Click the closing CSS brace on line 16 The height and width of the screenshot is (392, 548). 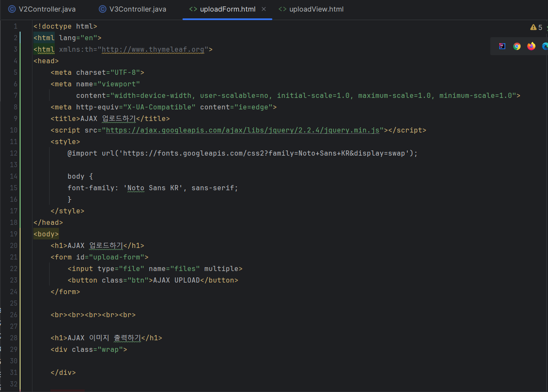click(x=70, y=200)
